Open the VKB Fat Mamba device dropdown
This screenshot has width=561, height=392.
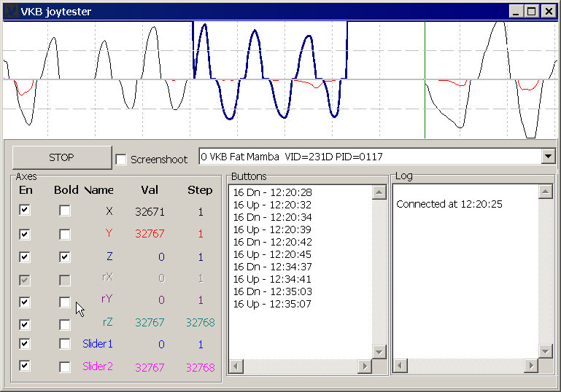548,157
